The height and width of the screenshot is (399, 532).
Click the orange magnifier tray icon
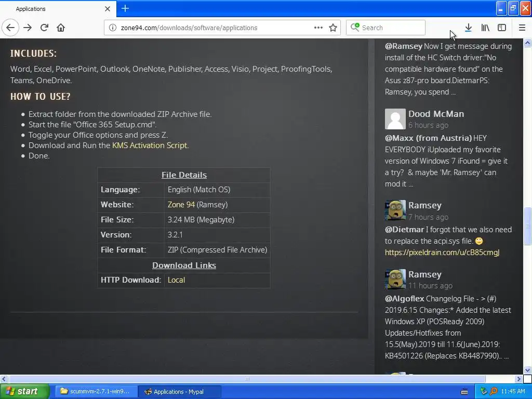[x=494, y=391]
